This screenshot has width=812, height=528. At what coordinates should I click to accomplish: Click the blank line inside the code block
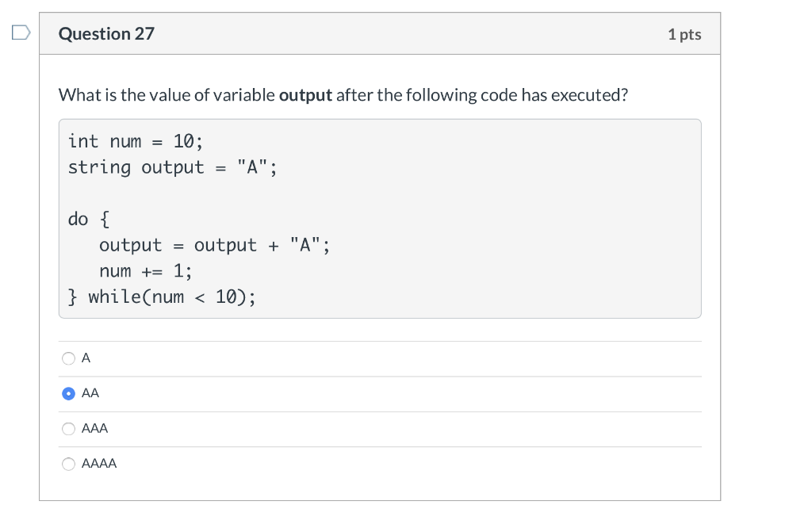click(x=380, y=193)
